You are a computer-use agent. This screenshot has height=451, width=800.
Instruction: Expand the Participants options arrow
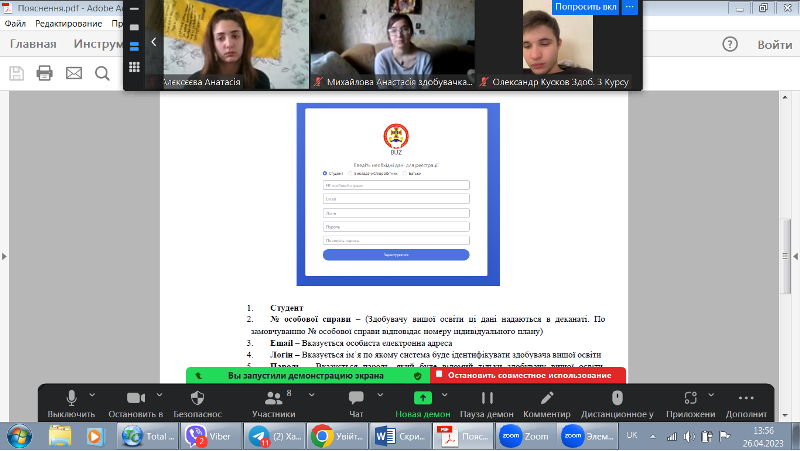click(311, 394)
